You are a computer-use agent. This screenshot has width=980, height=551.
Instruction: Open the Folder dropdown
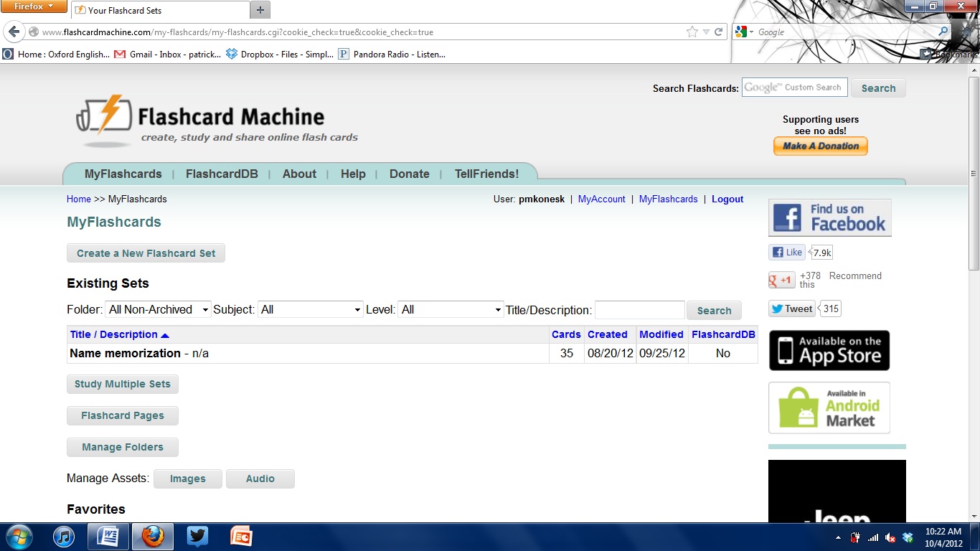(158, 309)
